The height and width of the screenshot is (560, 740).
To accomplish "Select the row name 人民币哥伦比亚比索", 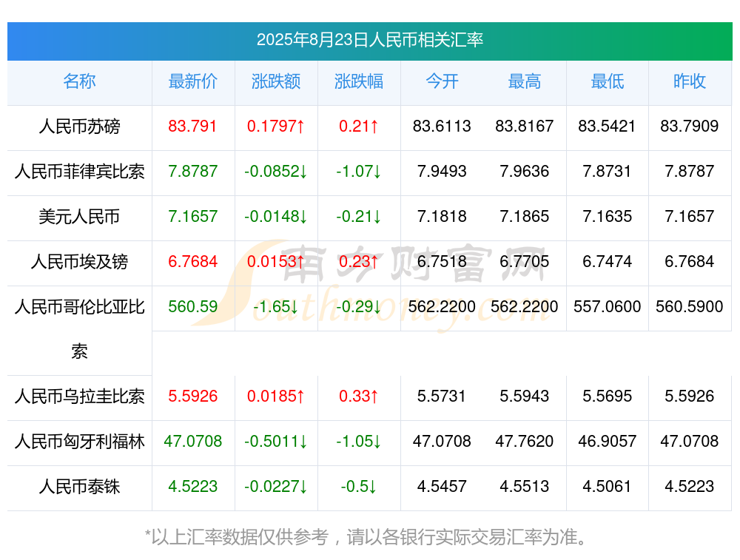I will (79, 329).
